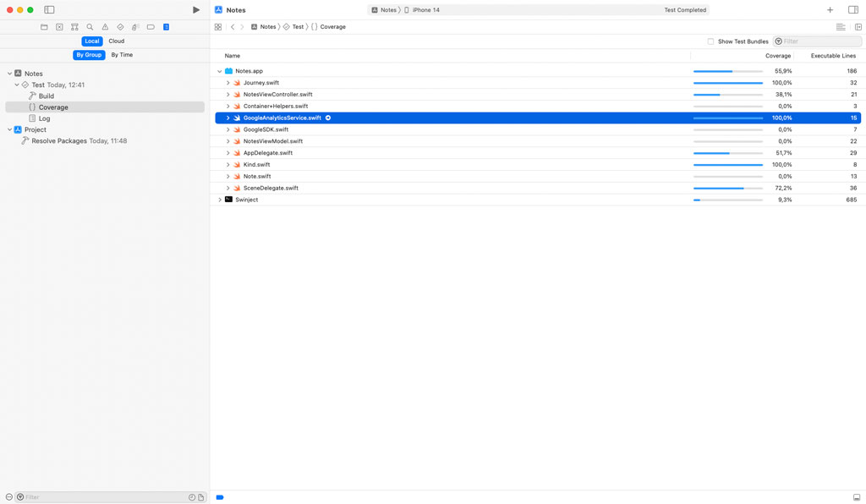
Task: Open the Debug navigator gauge icon
Action: point(134,26)
